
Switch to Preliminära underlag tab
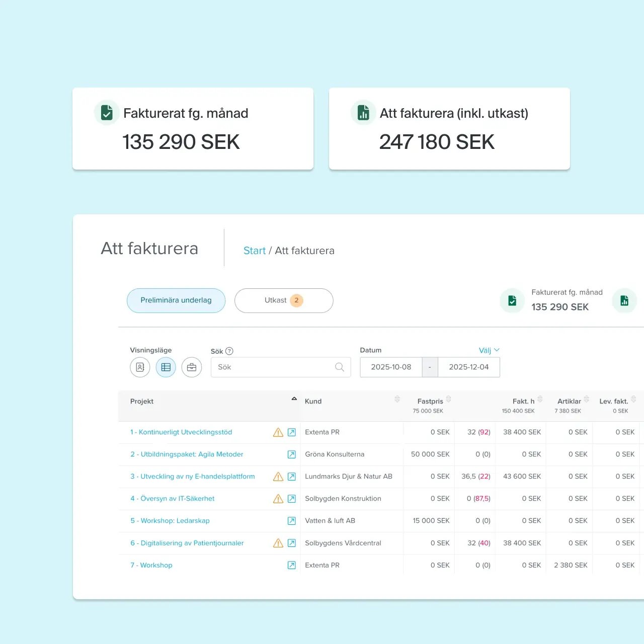click(x=176, y=300)
